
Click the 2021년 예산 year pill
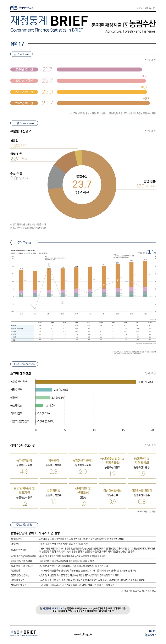pyautogui.click(x=24, y=92)
